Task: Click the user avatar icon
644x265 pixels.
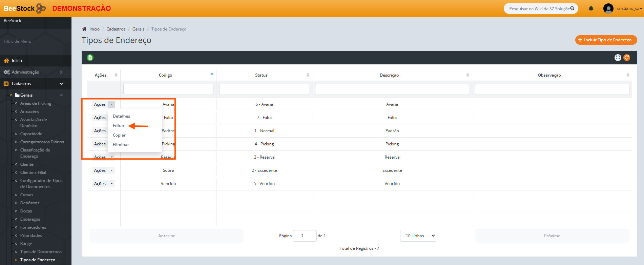Action: 608,8
